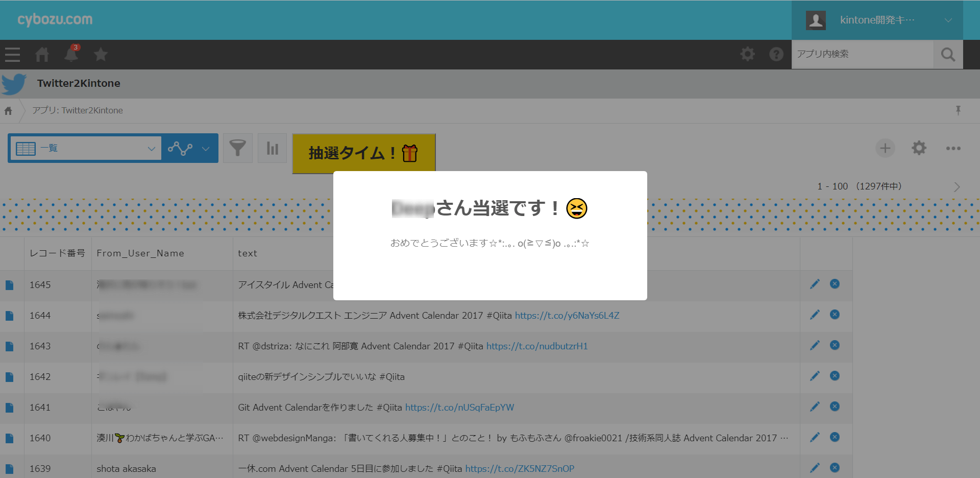This screenshot has width=980, height=478.
Task: Open the t.co/ZK5NZ7SnOP link
Action: 520,469
